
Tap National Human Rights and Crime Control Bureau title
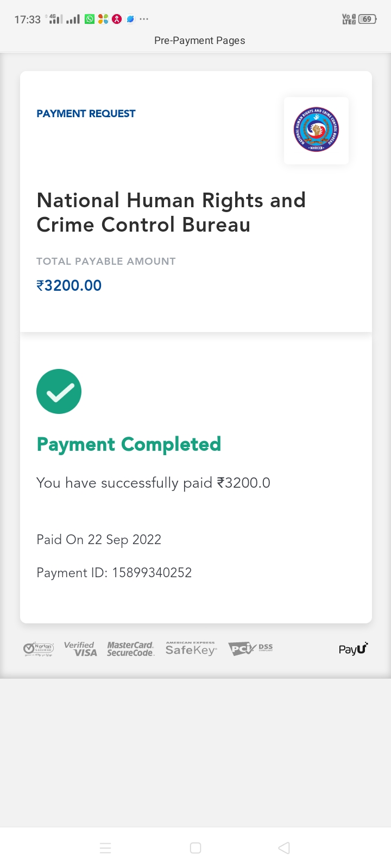pos(171,212)
